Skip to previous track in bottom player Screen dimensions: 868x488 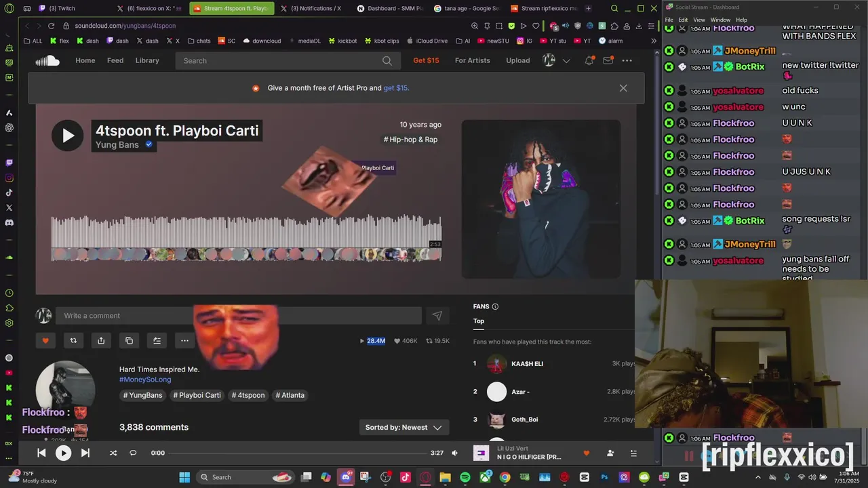41,453
